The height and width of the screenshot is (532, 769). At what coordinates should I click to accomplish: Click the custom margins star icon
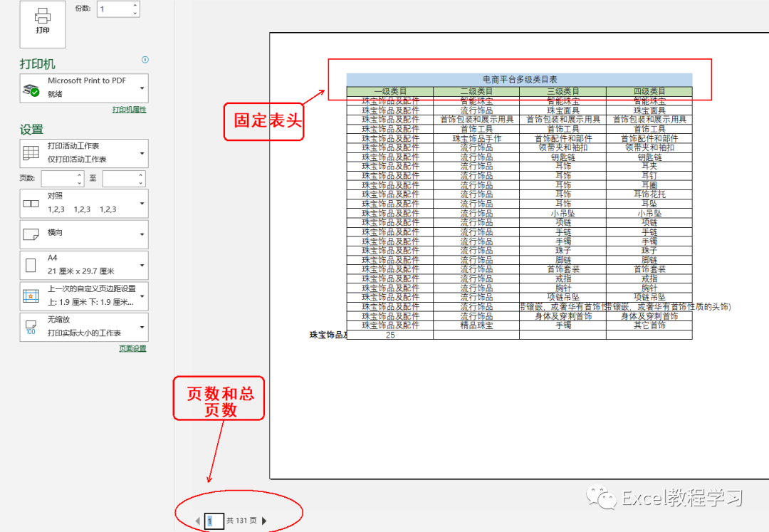(x=31, y=296)
